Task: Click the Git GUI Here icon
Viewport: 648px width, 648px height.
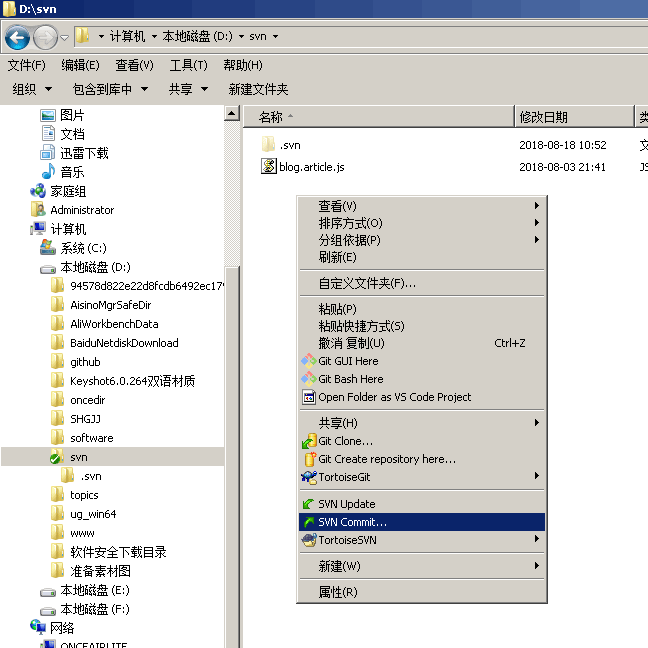Action: [309, 361]
